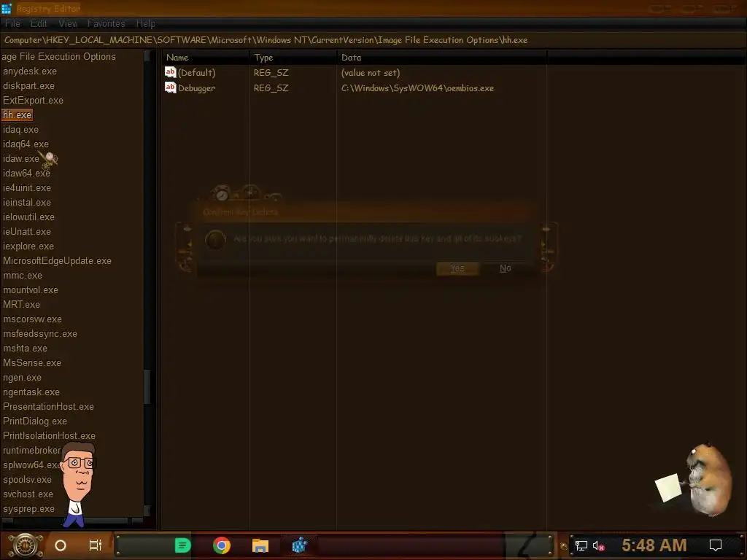Cancel deletion with the No button
Viewport: 747px width, 560px height.
coord(505,268)
